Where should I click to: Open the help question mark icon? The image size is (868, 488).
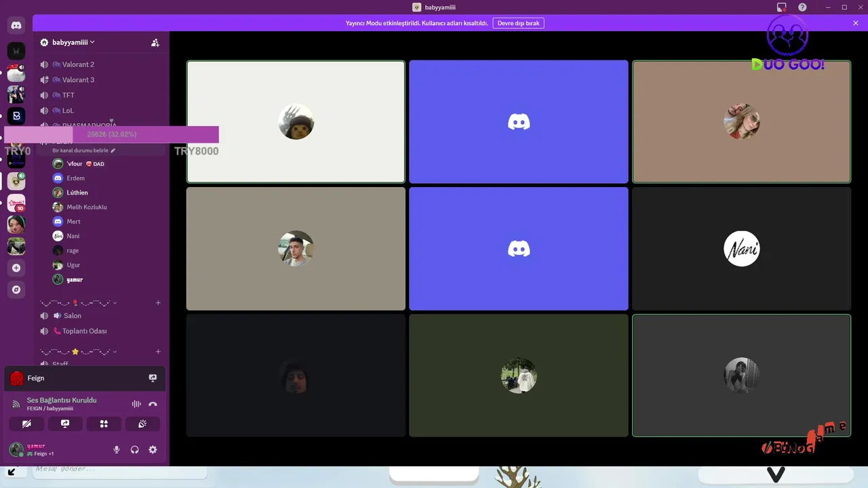click(802, 7)
